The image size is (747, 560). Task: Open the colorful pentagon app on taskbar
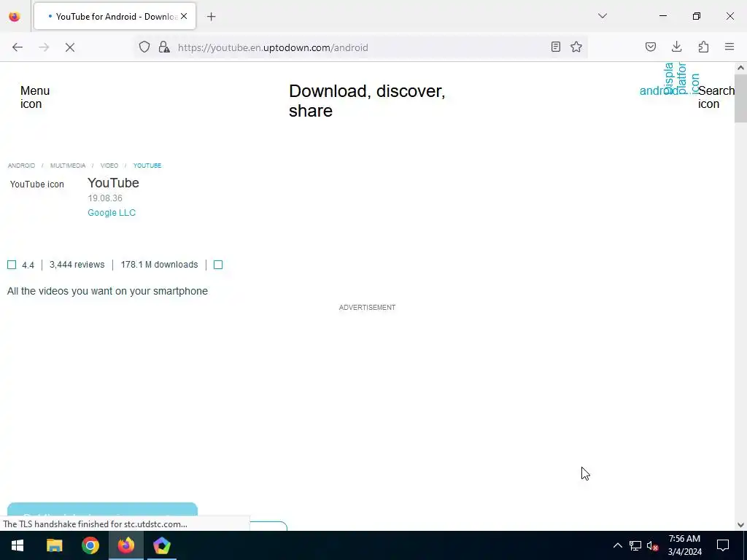pos(161,545)
